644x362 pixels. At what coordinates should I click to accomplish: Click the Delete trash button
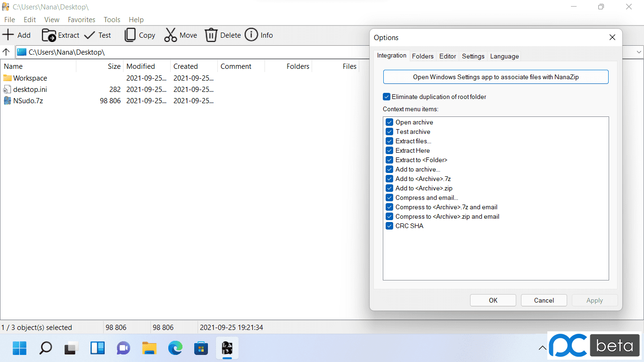click(x=223, y=35)
